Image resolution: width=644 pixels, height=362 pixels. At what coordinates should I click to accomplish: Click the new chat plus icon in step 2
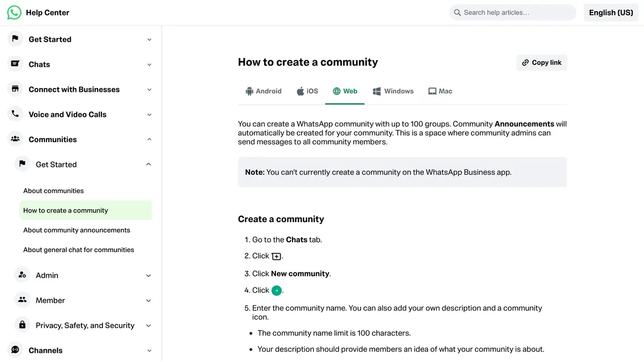click(x=276, y=256)
